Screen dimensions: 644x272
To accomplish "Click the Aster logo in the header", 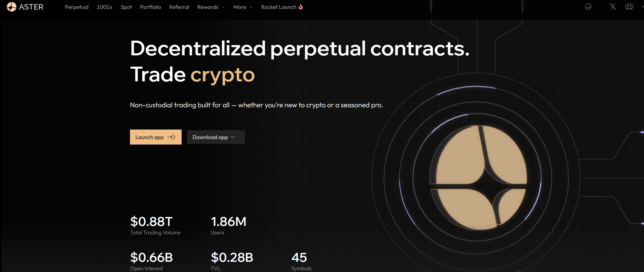I will pos(12,7).
